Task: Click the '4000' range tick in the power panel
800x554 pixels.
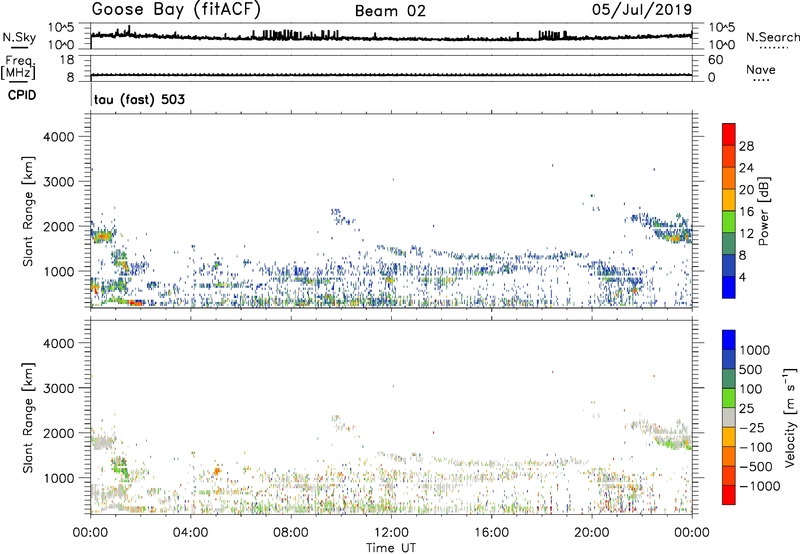Action: (x=59, y=137)
